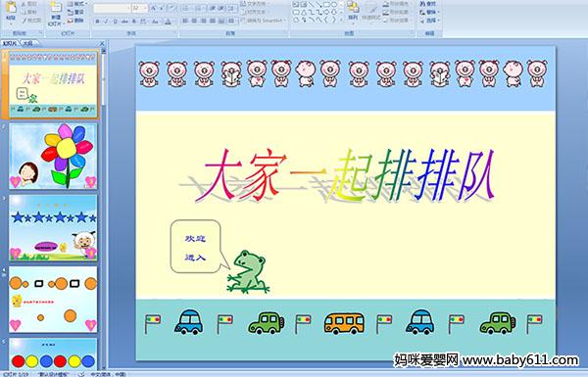Align text left in paragraph group
Image resolution: width=588 pixels, height=377 pixels.
185,21
